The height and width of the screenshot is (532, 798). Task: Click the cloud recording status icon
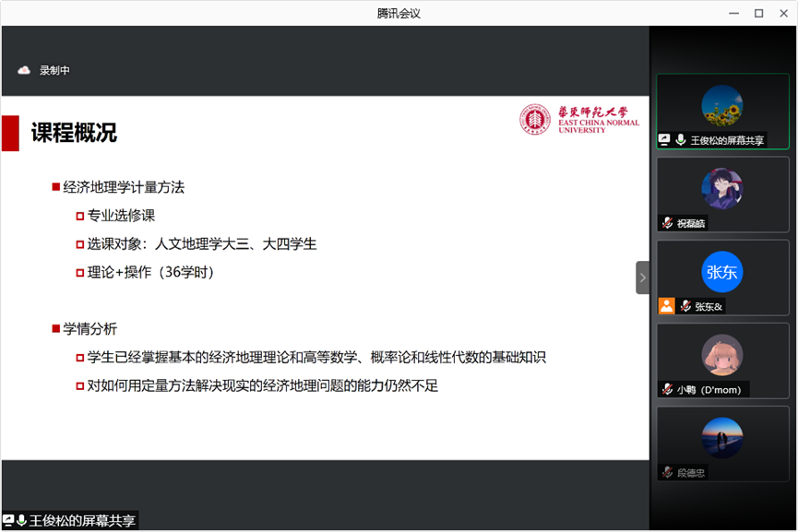coord(24,70)
